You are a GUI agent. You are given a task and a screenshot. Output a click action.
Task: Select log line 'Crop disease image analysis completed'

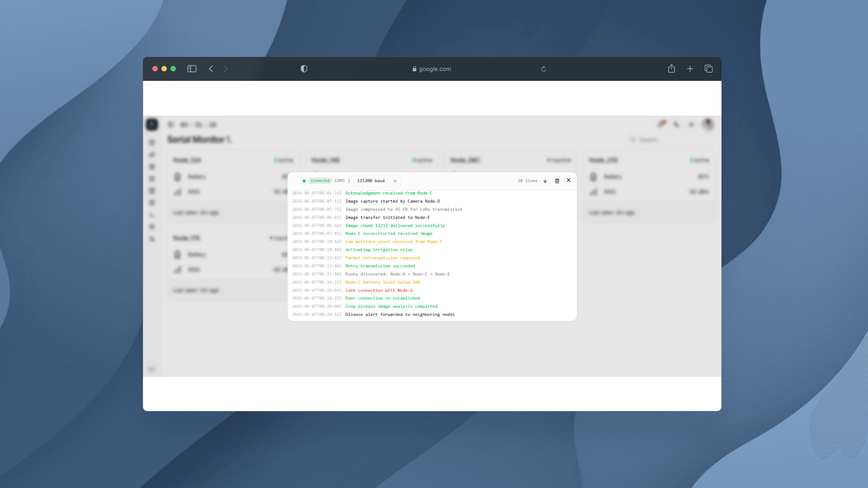pos(392,306)
